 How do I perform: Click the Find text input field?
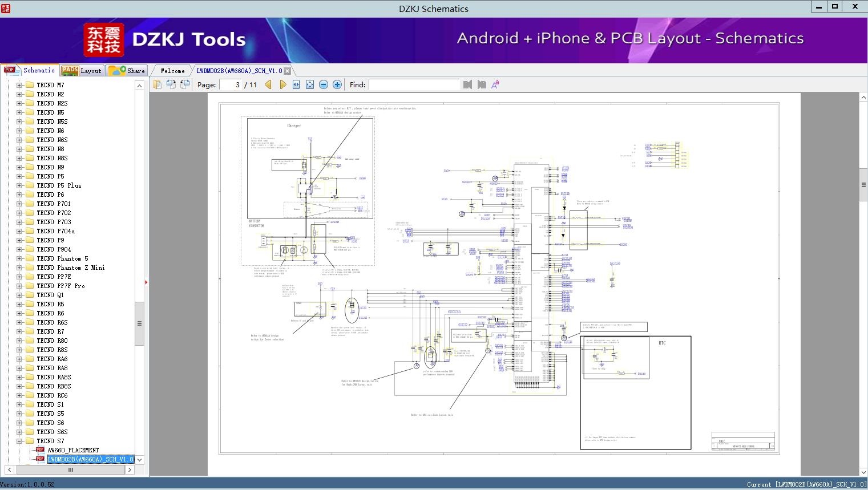tap(414, 84)
